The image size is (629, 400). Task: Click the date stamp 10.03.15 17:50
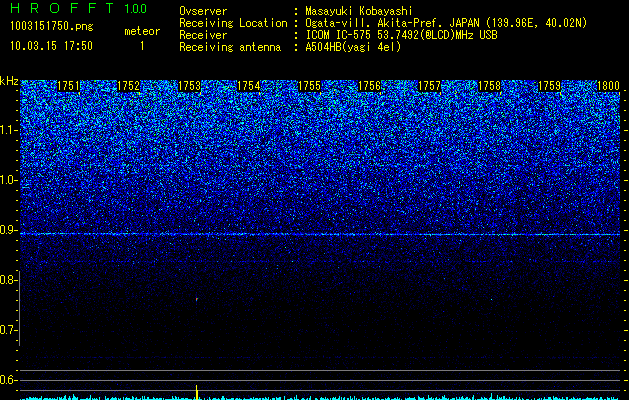[51, 46]
